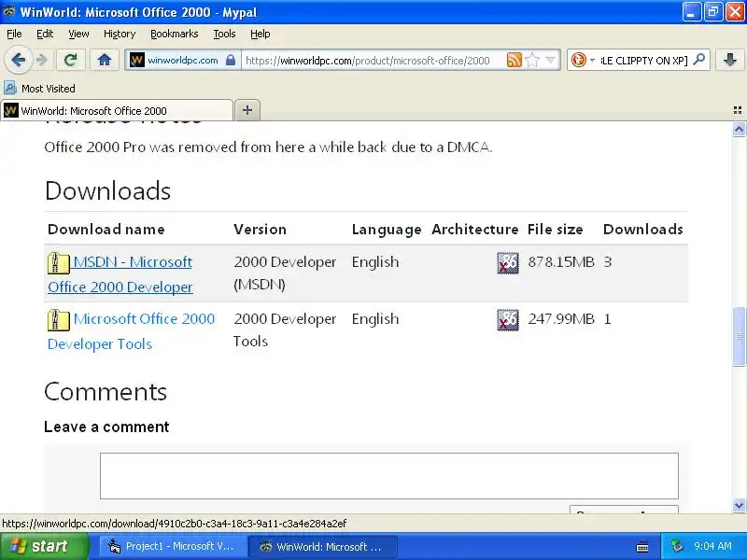Click the winworldpc.com site identity badge
This screenshot has height=560, width=747.
click(182, 61)
